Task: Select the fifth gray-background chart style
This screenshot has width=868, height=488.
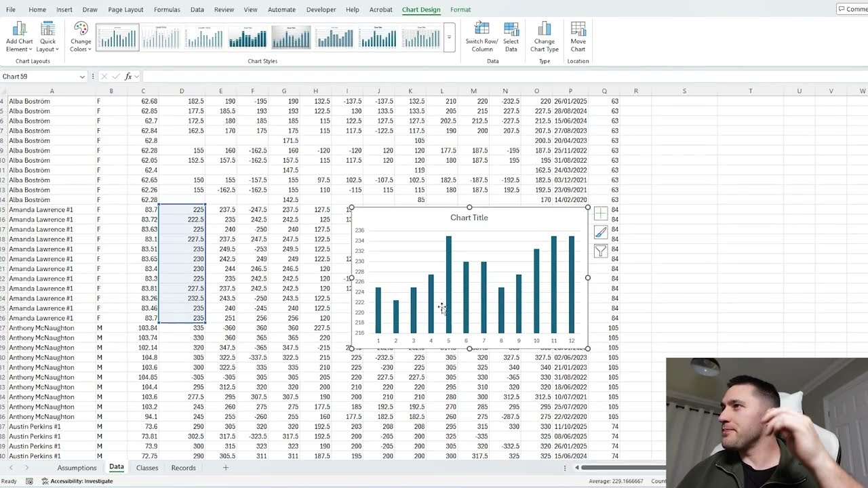Action: 291,38
